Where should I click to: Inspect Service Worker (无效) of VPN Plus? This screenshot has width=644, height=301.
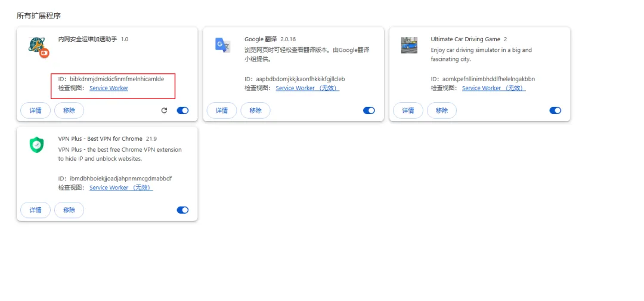[x=121, y=188]
